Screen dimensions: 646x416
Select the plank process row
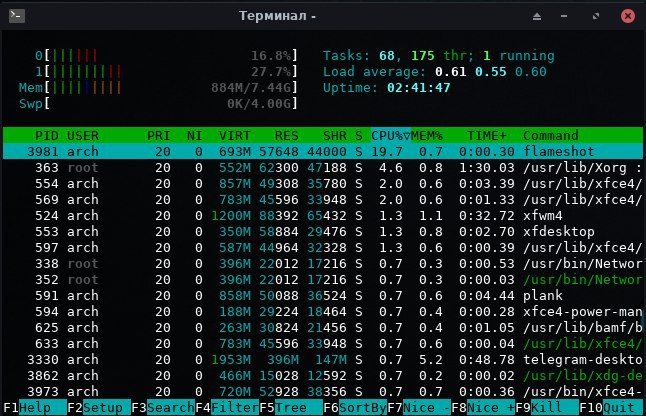pos(323,296)
